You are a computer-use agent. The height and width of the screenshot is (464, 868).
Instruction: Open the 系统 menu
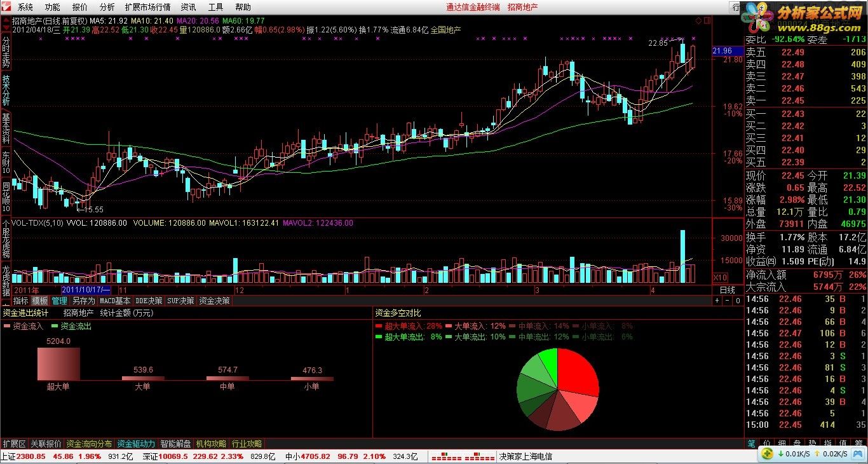click(25, 7)
